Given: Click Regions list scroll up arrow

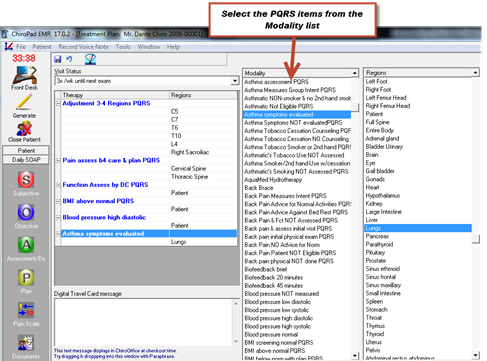Looking at the screenshot, I should 475,73.
